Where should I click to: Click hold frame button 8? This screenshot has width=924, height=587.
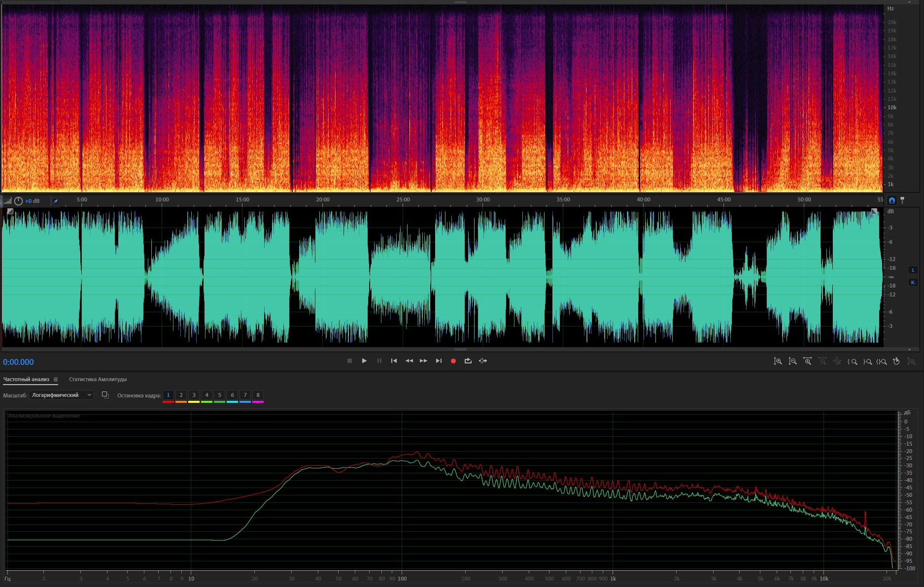point(258,395)
